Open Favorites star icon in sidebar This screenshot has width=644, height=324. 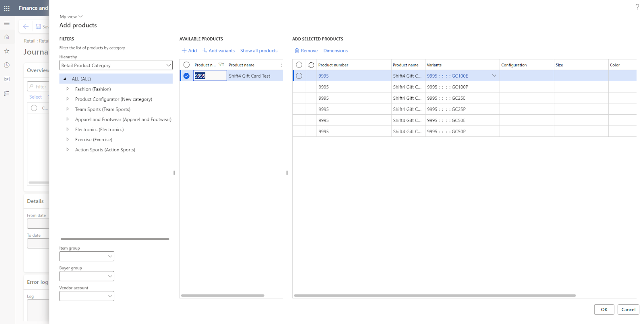[7, 51]
